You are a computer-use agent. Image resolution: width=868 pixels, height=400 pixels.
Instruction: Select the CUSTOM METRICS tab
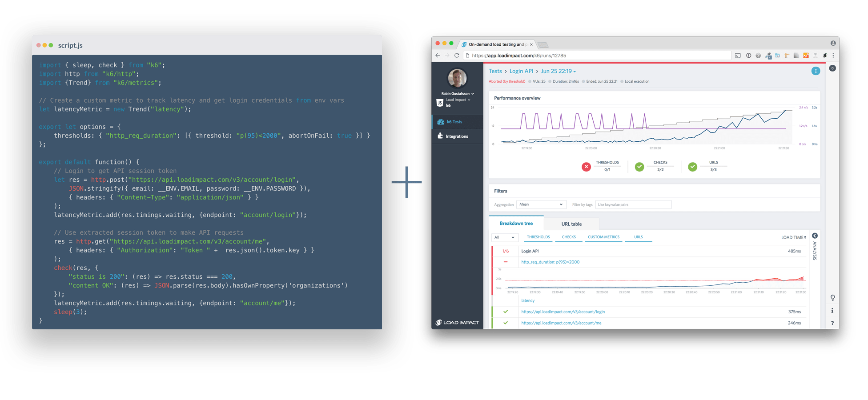(x=603, y=237)
